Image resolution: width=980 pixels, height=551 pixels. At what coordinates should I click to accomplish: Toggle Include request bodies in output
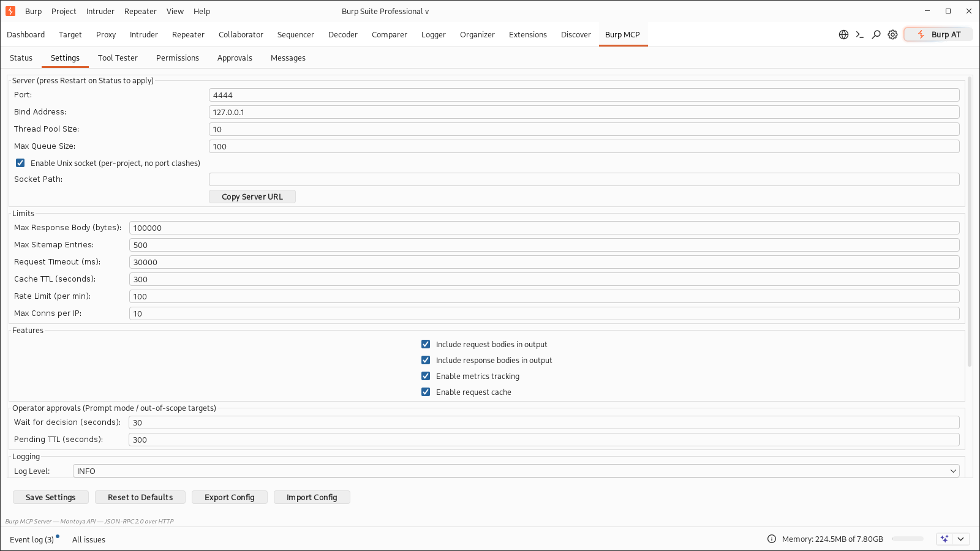click(x=426, y=344)
